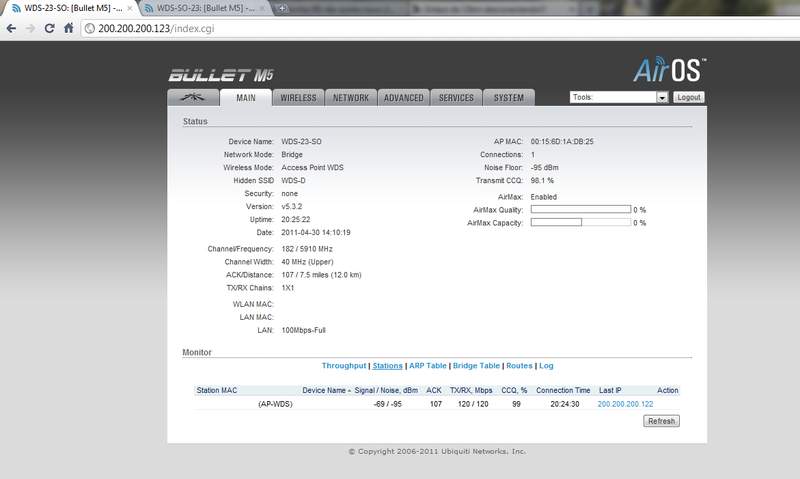800x479 pixels.
Task: Open the Ubiquiti logo tab
Action: click(193, 97)
